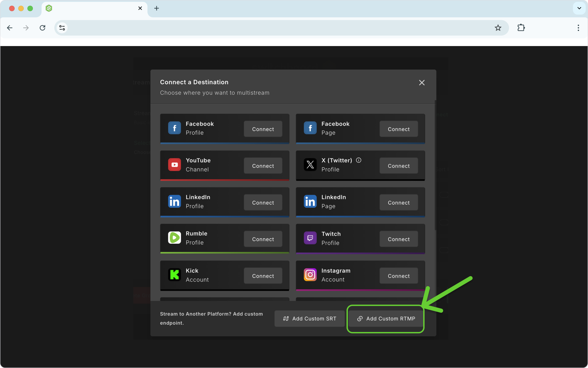Add a Custom RTMP endpoint
The width and height of the screenshot is (588, 368).
[x=386, y=318]
